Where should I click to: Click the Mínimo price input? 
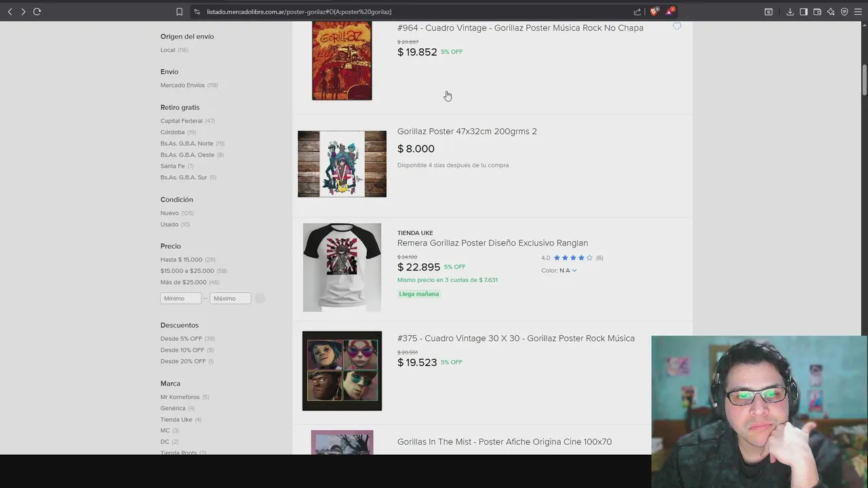(x=180, y=298)
